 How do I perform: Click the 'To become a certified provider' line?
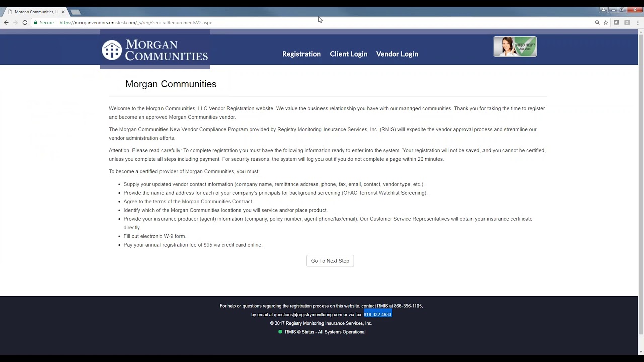(184, 172)
